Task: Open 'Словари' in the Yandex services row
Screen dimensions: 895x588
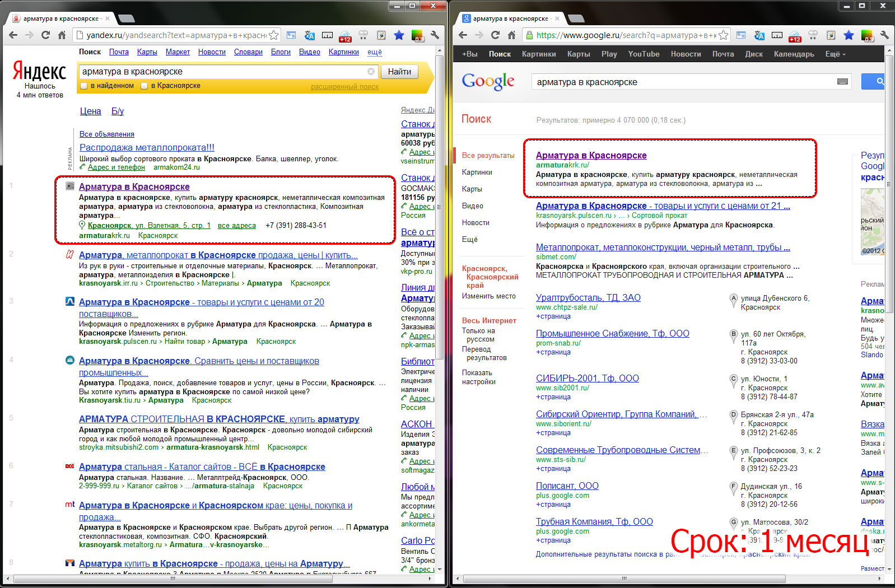Action: point(248,52)
